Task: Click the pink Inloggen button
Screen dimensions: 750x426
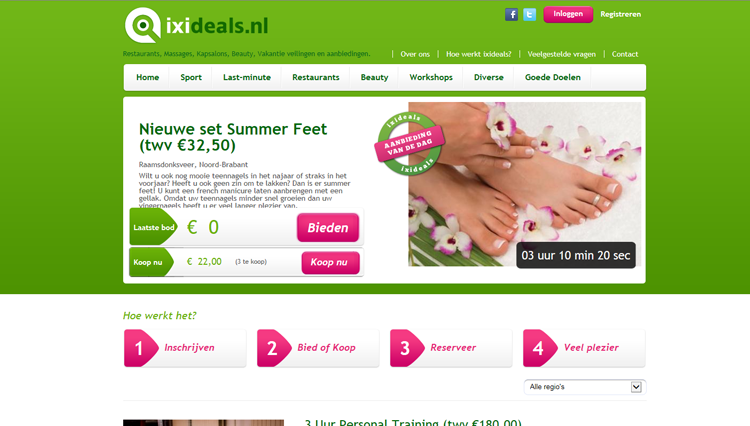Action: [568, 14]
